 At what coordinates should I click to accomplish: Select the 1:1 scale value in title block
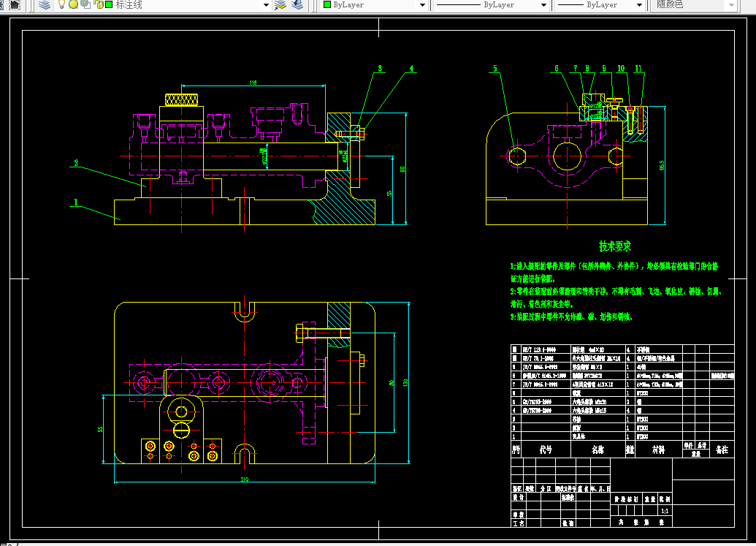(x=665, y=511)
